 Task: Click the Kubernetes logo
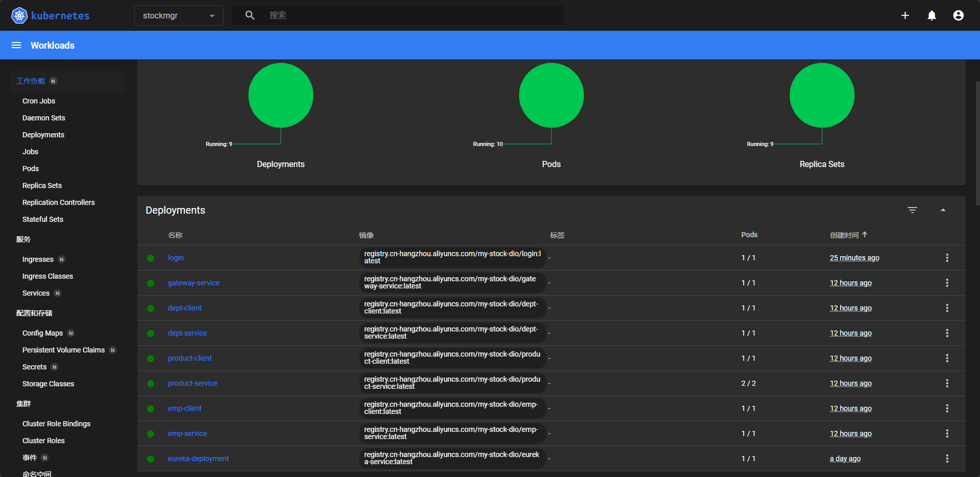(19, 15)
